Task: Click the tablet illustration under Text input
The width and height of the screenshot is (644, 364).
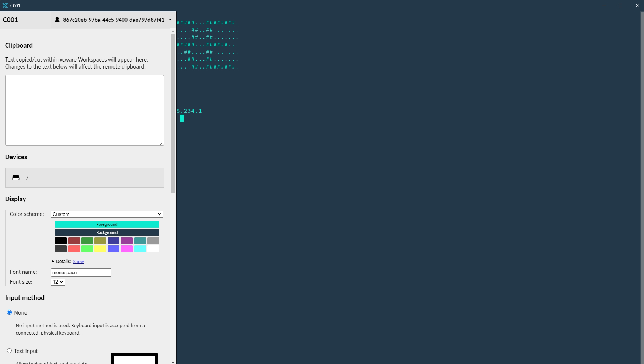Action: coord(134,358)
